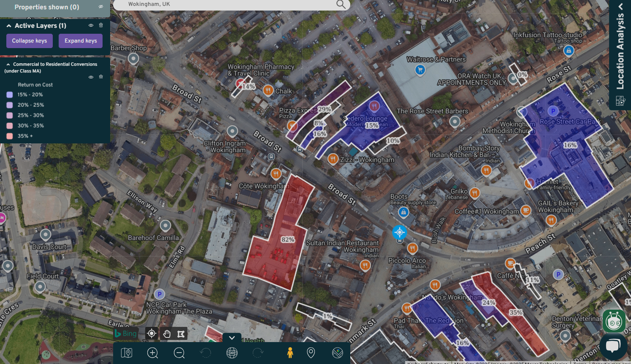Screen dimensions: 631x364
Task: Click the Zizzi Wokingham restaurant marker
Action: [333, 159]
